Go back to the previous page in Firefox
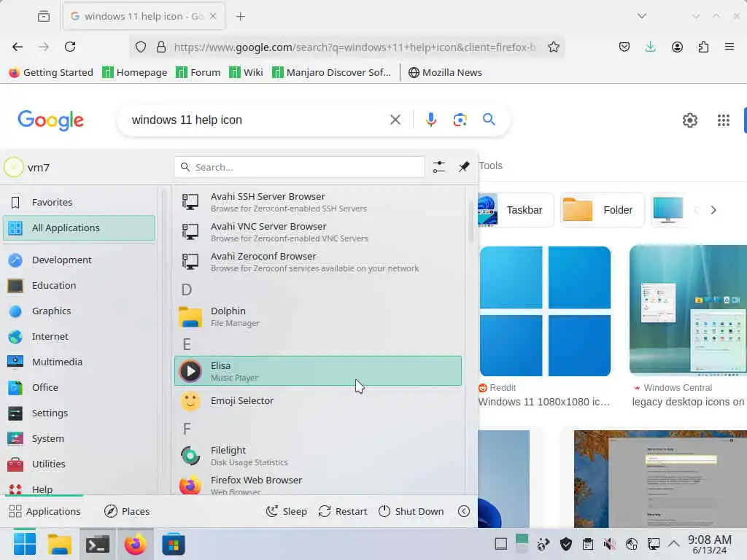Screen dimensions: 747x560 point(18,47)
